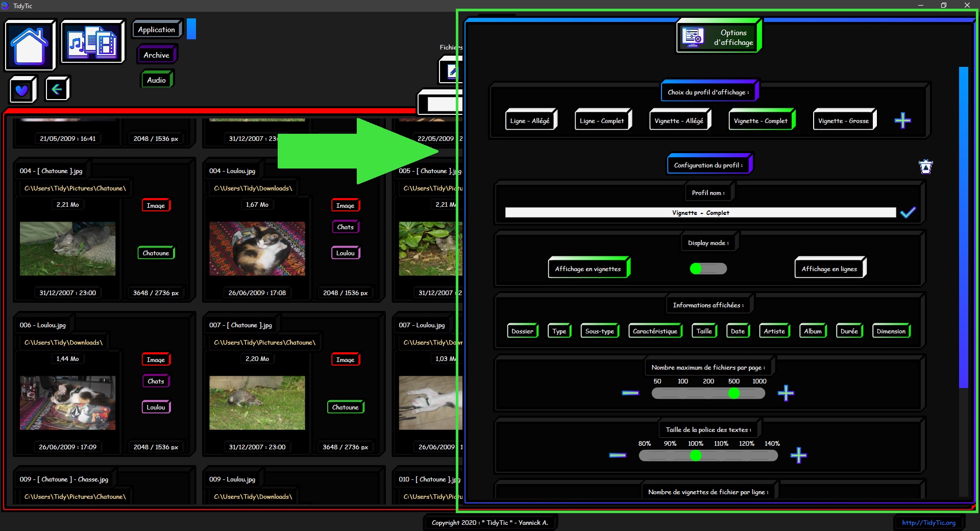980x531 pixels.
Task: Click the options panel vertical scrollbar
Action: 964,227
